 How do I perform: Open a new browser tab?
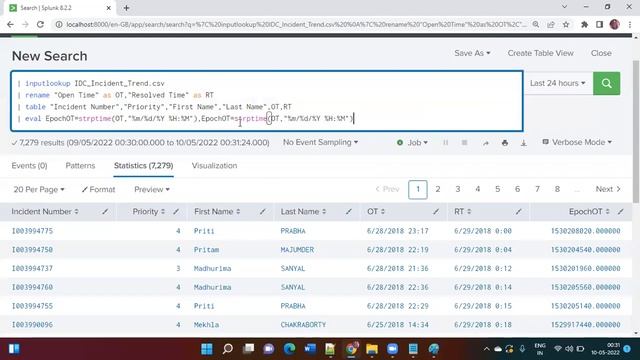point(126,8)
